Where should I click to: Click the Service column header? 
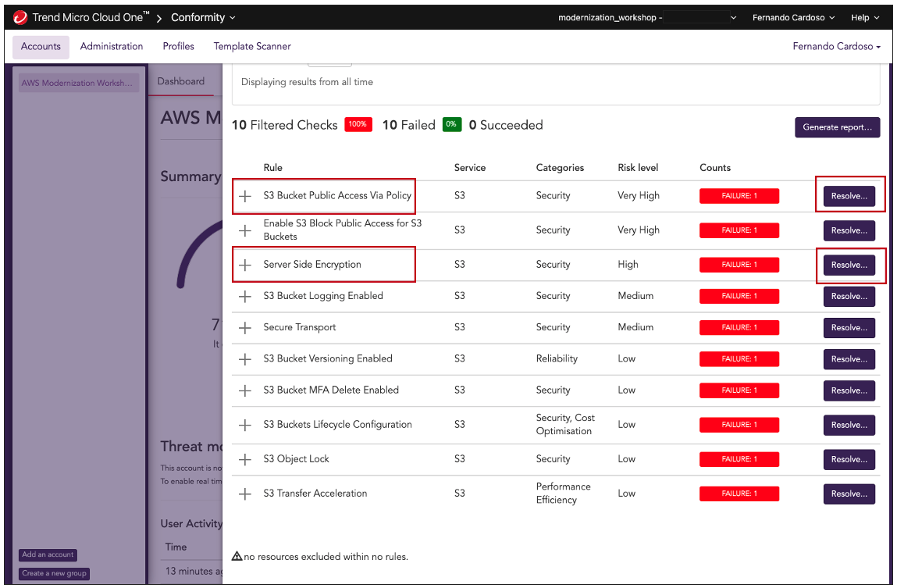pyautogui.click(x=470, y=168)
